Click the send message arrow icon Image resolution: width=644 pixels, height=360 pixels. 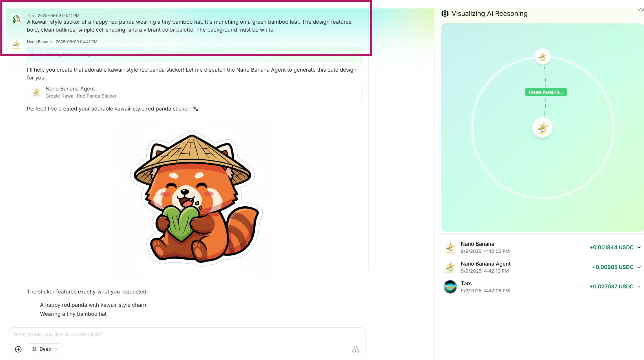(355, 349)
